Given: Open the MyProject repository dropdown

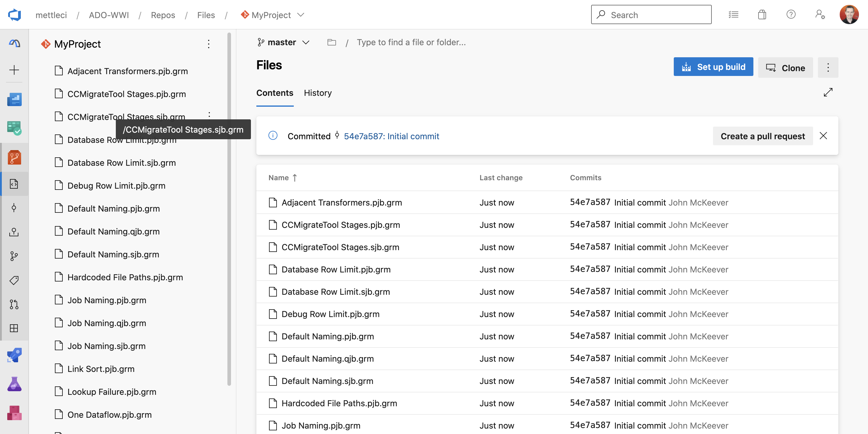Looking at the screenshot, I should point(273,15).
